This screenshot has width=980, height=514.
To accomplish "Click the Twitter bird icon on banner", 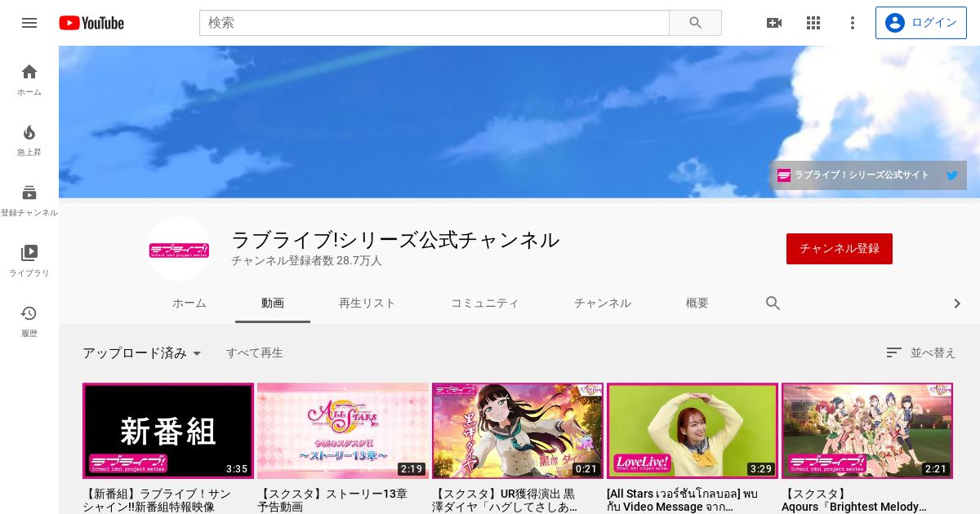I will coord(951,175).
